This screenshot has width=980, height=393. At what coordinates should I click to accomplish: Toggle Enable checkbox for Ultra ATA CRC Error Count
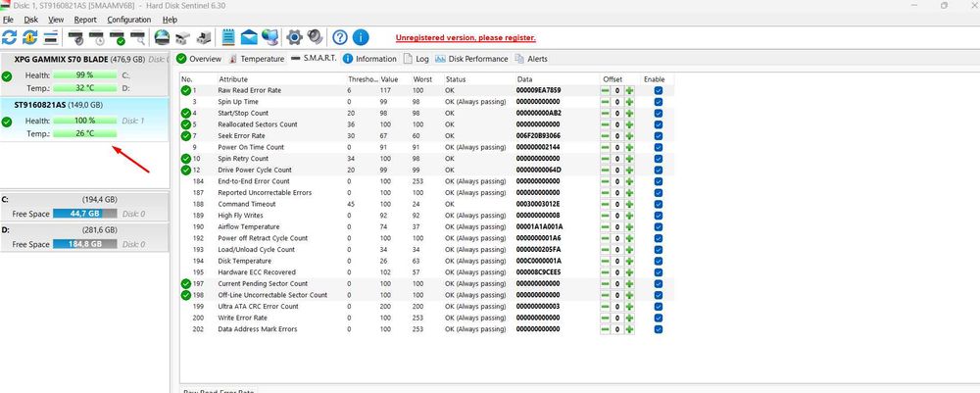659,307
